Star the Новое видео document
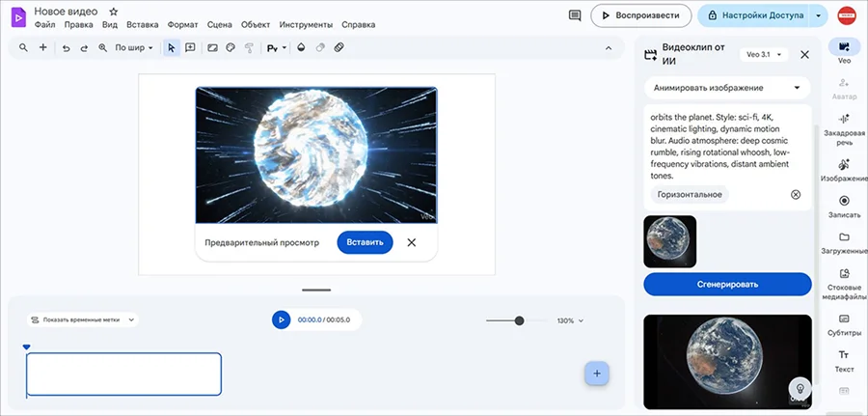The height and width of the screenshot is (416, 868). (x=114, y=11)
